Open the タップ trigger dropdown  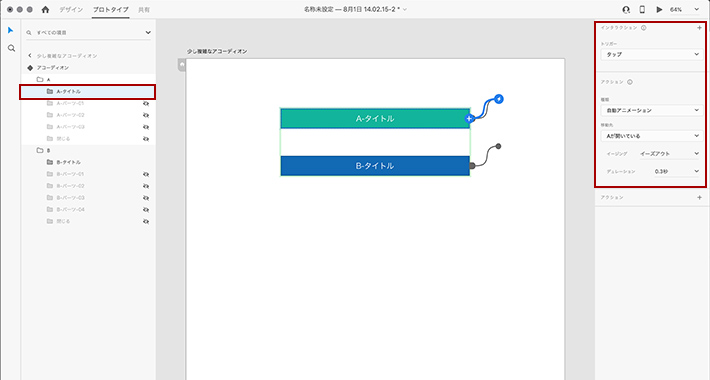click(652, 54)
